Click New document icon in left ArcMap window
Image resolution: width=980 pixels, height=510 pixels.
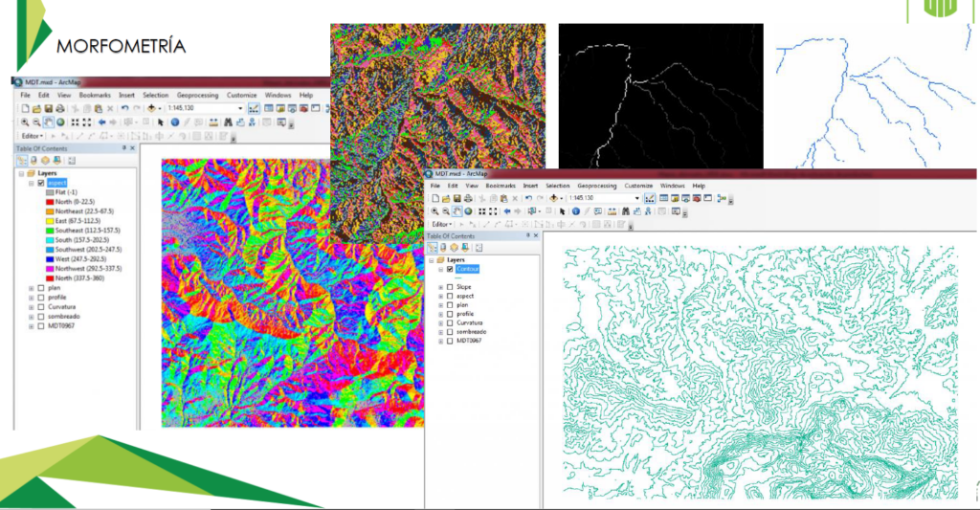pyautogui.click(x=25, y=109)
